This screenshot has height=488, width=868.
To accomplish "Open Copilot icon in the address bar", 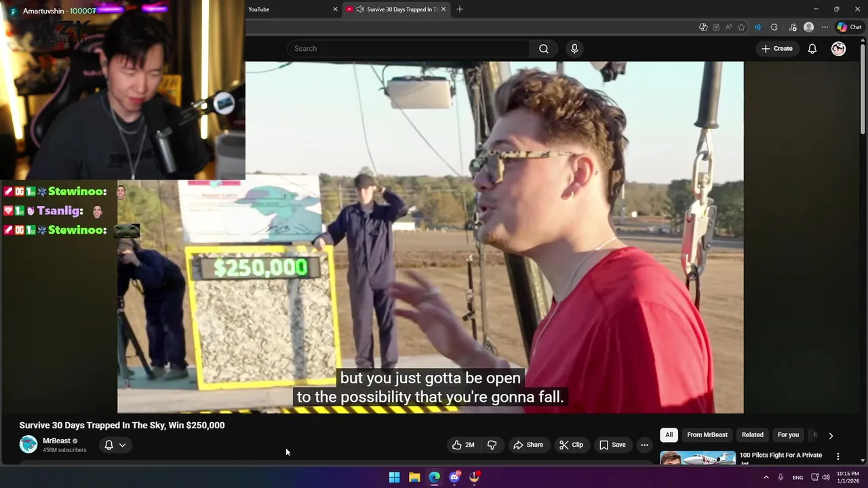I will point(703,27).
